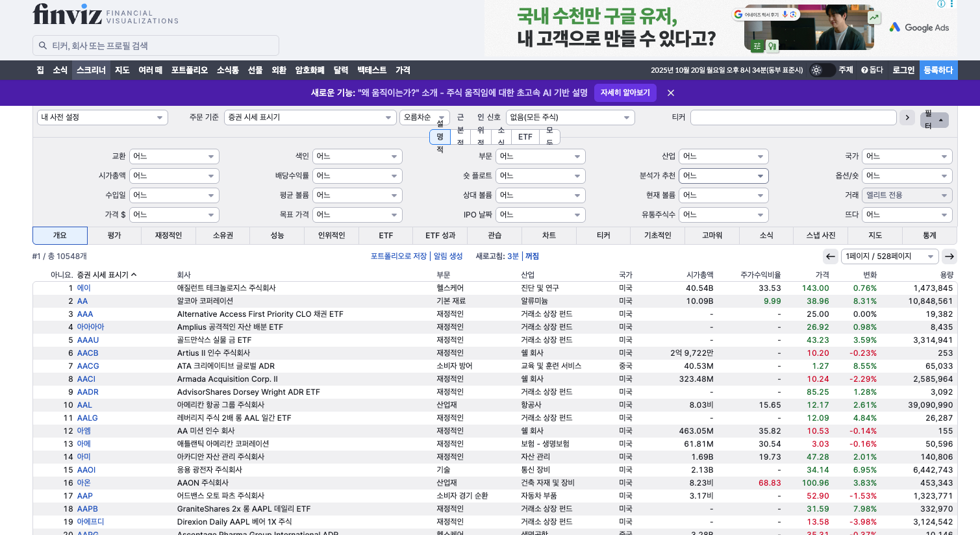Close the purple announcement banner
The width and height of the screenshot is (980, 535).
pyautogui.click(x=671, y=93)
